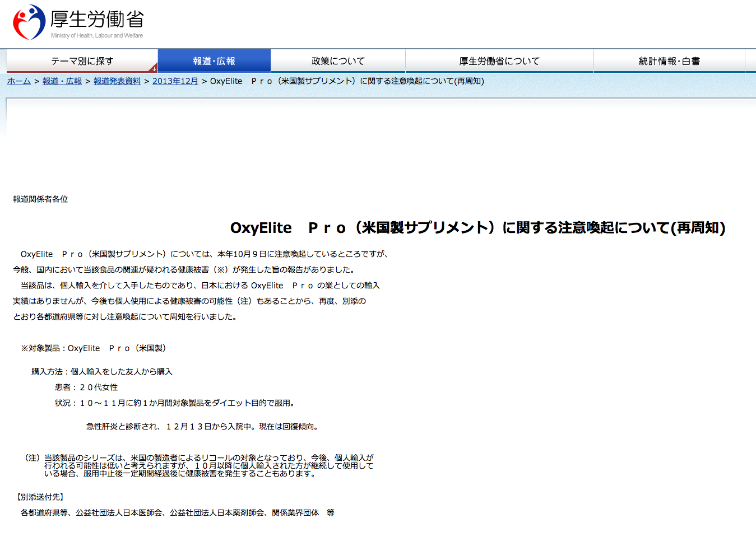Screen dimensions: 756x537
Task: Click the line starting 実績はありませんが
Action: click(x=189, y=301)
